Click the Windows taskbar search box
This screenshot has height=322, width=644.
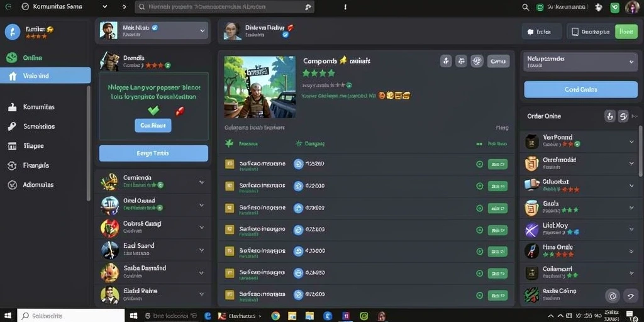click(70, 316)
